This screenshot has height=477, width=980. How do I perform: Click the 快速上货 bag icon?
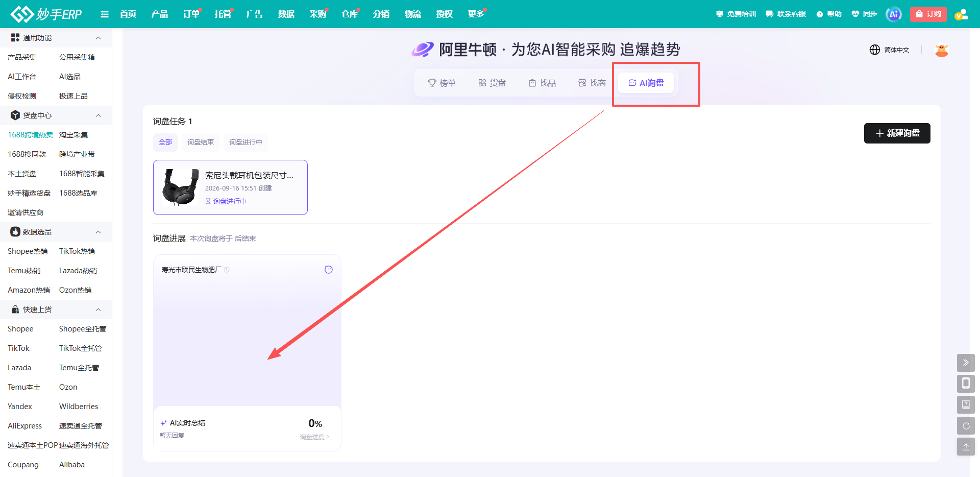pyautogui.click(x=15, y=309)
